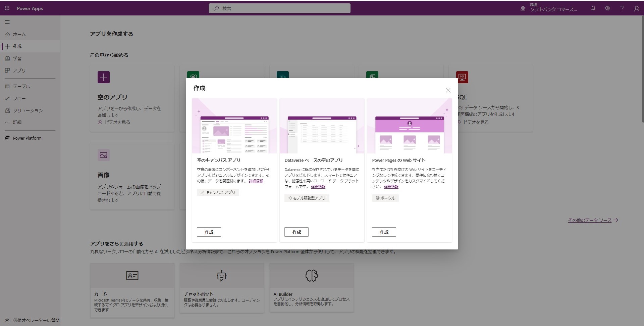644x326 pixels.
Task: Open ソリューション in the sidebar
Action: point(30,110)
